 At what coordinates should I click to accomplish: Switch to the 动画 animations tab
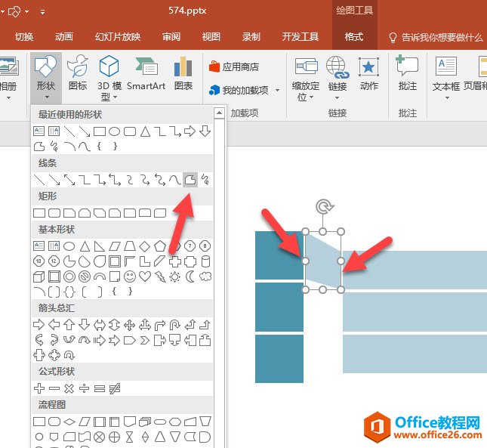pyautogui.click(x=64, y=37)
